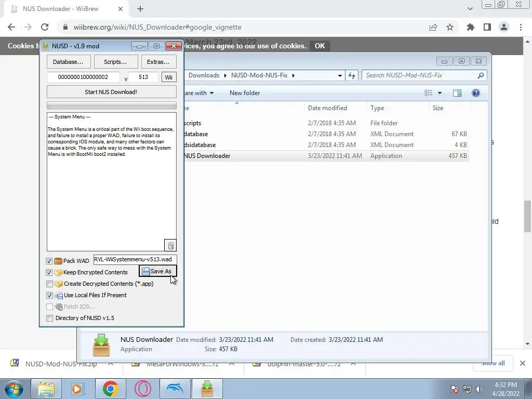Click the NUS Downloader icon in details pane

tap(101, 345)
